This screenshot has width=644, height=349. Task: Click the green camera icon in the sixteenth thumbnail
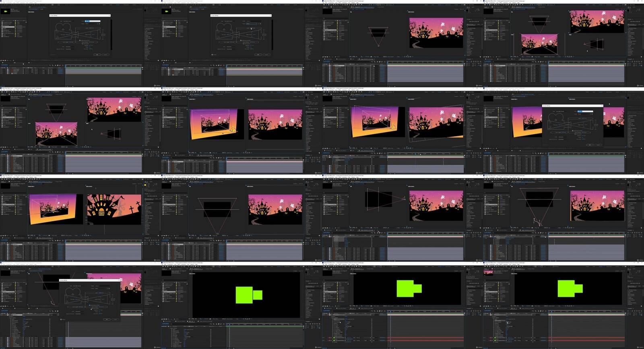coord(570,289)
